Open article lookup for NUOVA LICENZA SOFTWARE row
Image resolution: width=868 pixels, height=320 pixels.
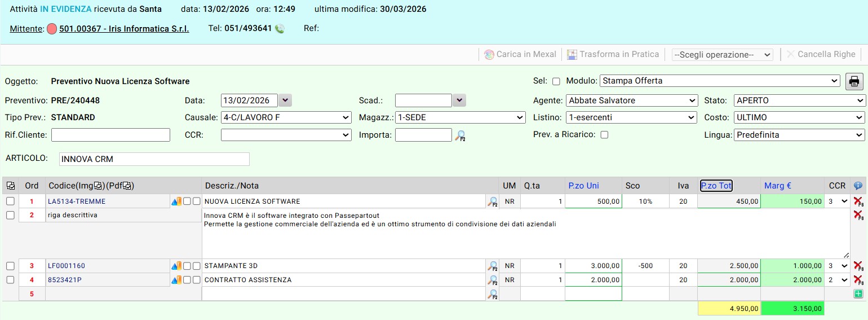[x=493, y=201]
